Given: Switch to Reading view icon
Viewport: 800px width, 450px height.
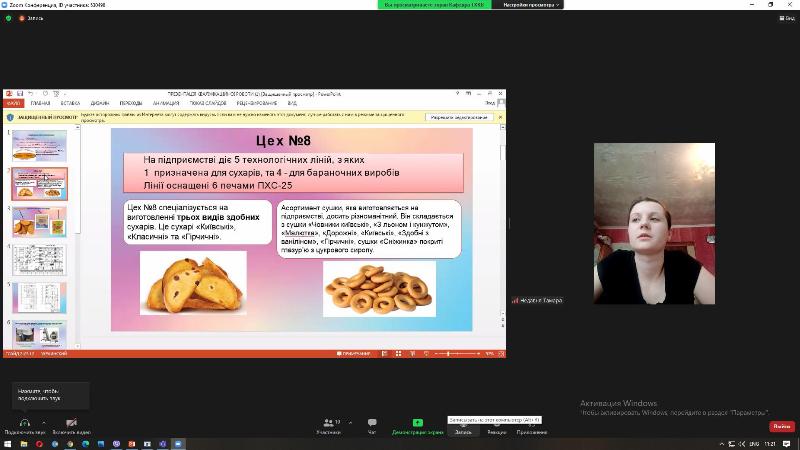Looking at the screenshot, I should [x=412, y=354].
